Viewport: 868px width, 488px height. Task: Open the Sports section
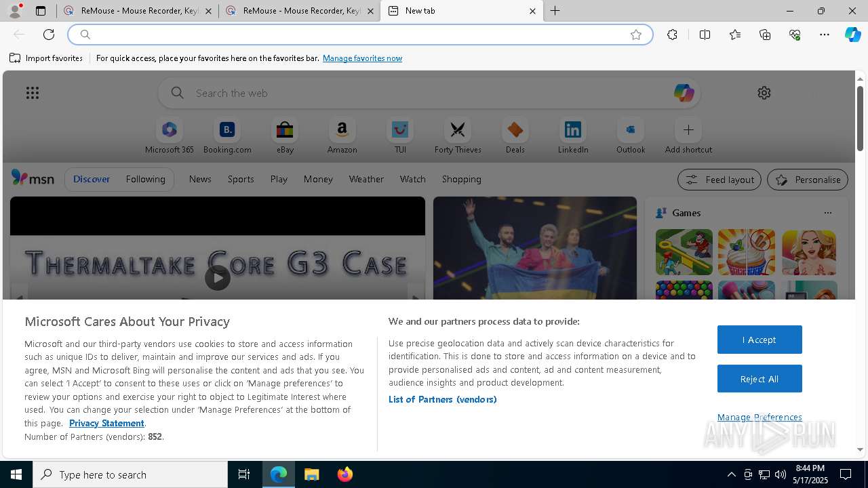coord(241,179)
